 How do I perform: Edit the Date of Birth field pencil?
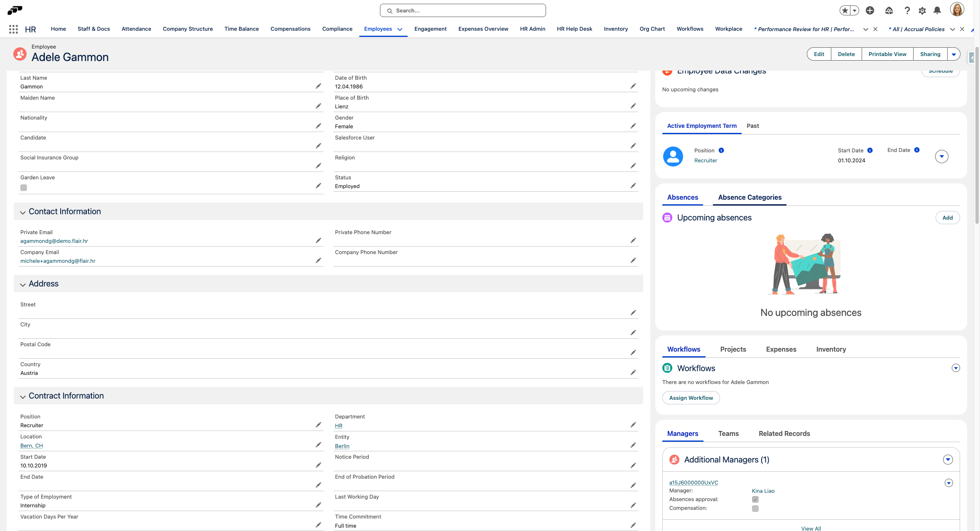pyautogui.click(x=633, y=86)
